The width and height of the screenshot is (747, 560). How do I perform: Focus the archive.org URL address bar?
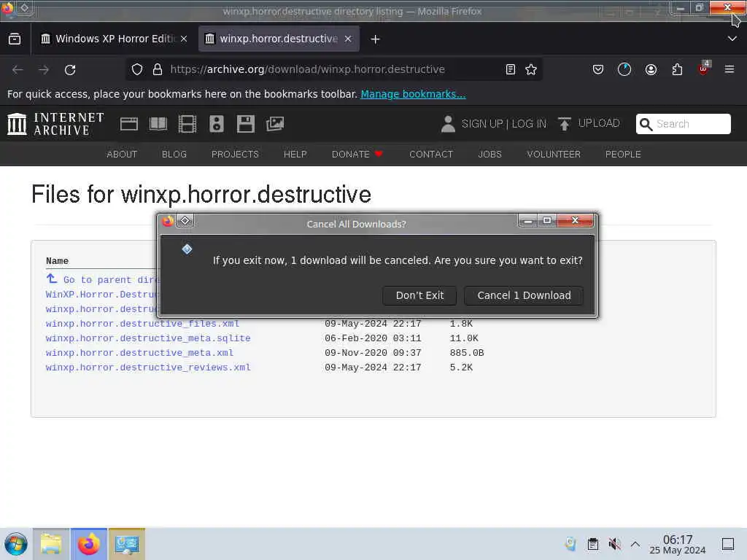coord(307,69)
